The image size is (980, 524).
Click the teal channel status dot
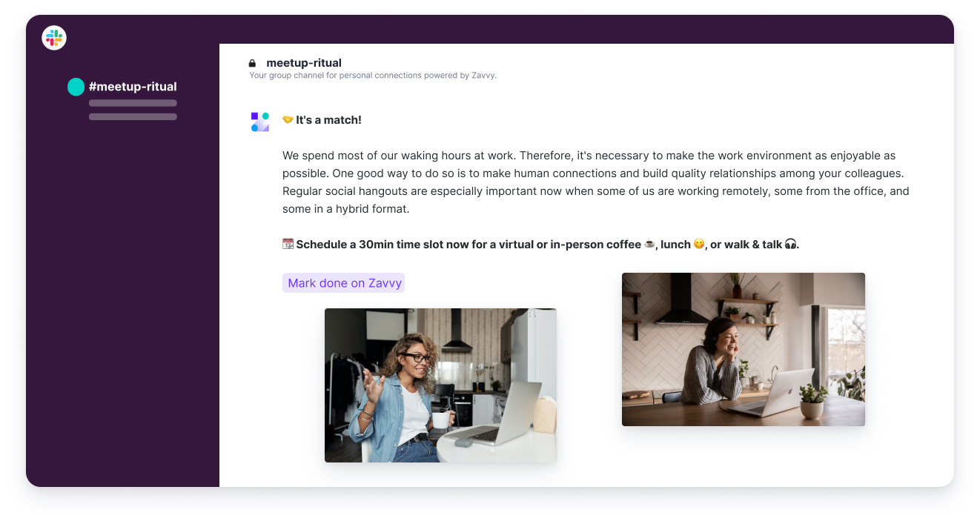pyautogui.click(x=76, y=87)
